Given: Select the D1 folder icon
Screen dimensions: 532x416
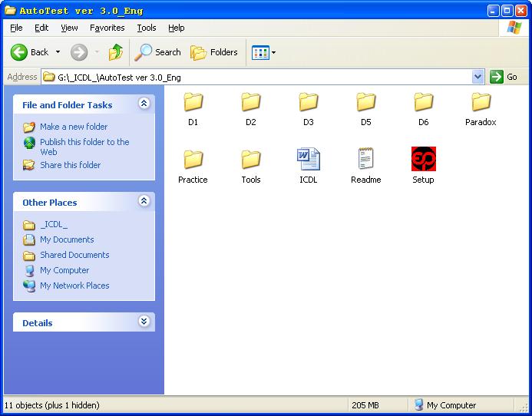Looking at the screenshot, I should (193, 102).
